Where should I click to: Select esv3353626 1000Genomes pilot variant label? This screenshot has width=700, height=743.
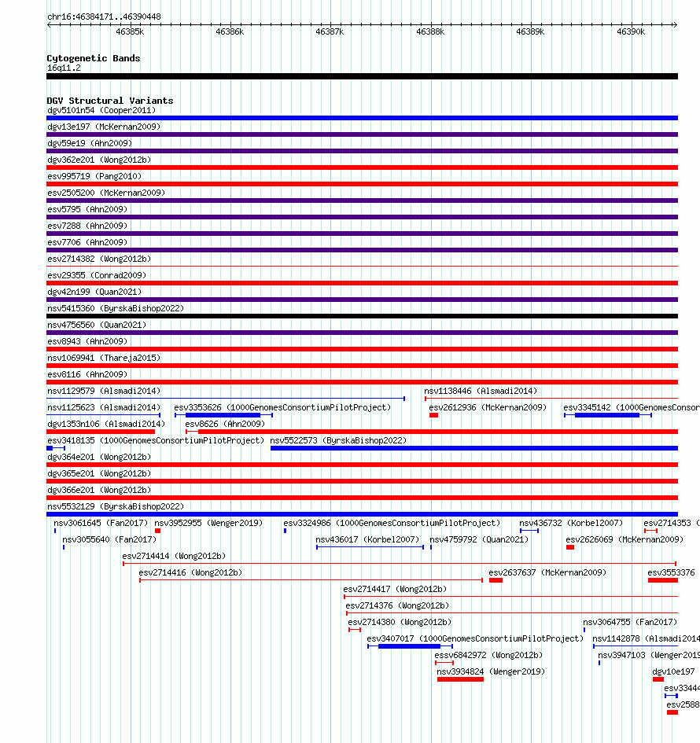(282, 407)
